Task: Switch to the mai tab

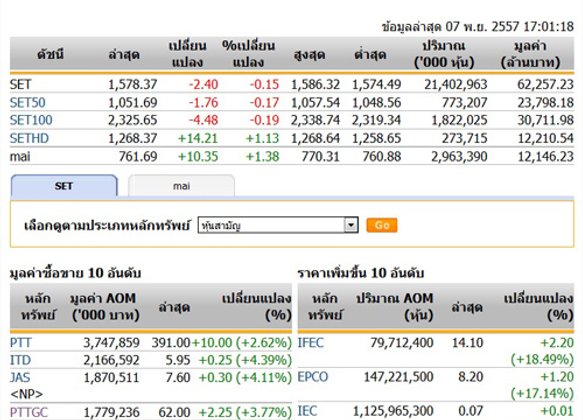Action: (x=181, y=185)
